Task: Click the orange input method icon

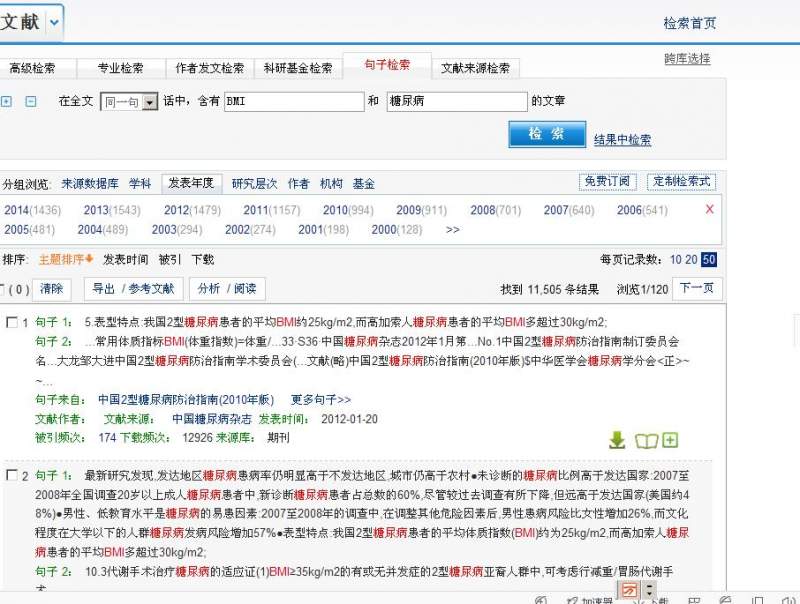Action: (x=629, y=590)
